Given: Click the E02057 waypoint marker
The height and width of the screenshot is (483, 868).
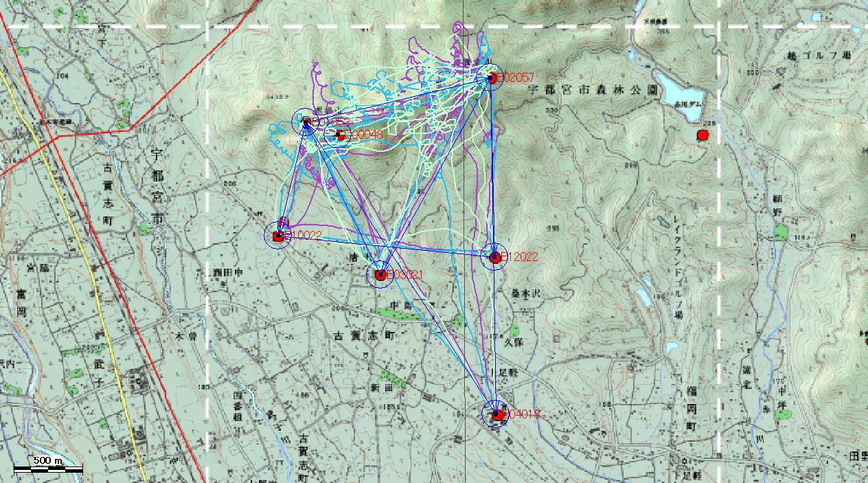Looking at the screenshot, I should click(492, 78).
